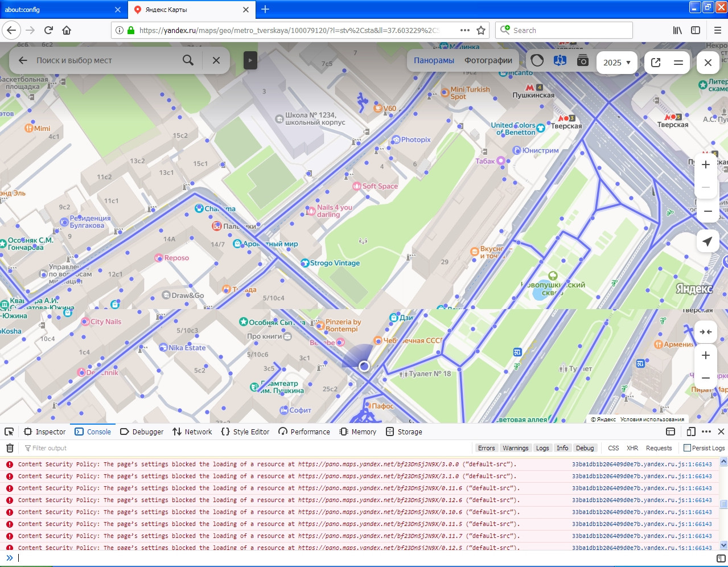Screen dimensions: 728x567
Task: Zoom in on the upper map
Action: (x=706, y=165)
